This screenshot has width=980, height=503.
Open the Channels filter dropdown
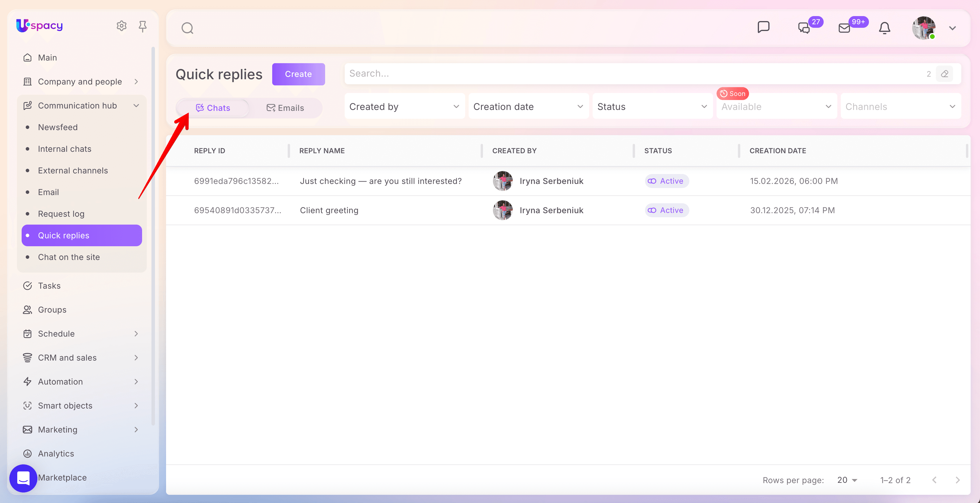(900, 106)
